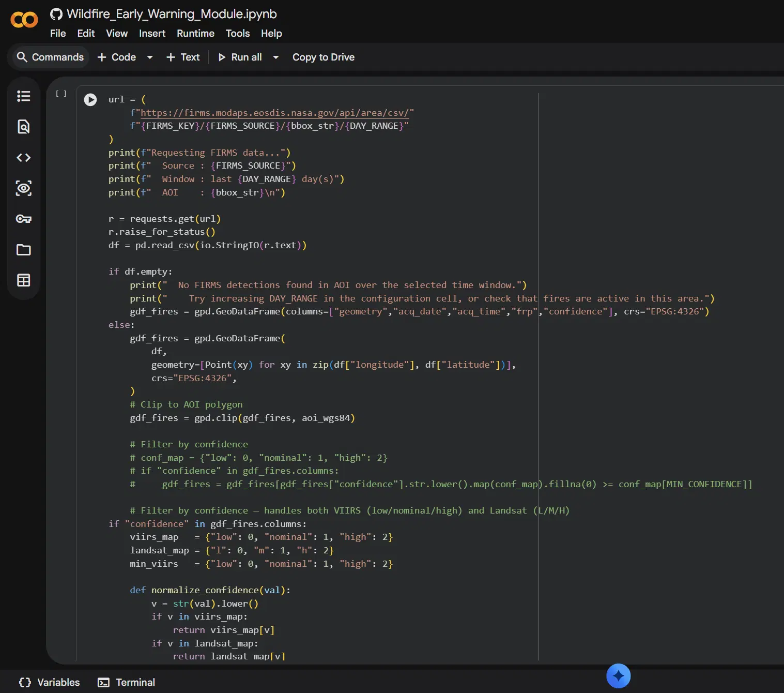This screenshot has width=784, height=693.
Task: Open the Tools menu
Action: pyautogui.click(x=238, y=33)
